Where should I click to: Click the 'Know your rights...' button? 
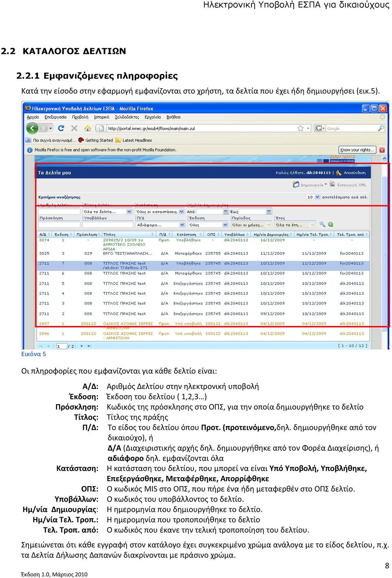click(x=356, y=150)
